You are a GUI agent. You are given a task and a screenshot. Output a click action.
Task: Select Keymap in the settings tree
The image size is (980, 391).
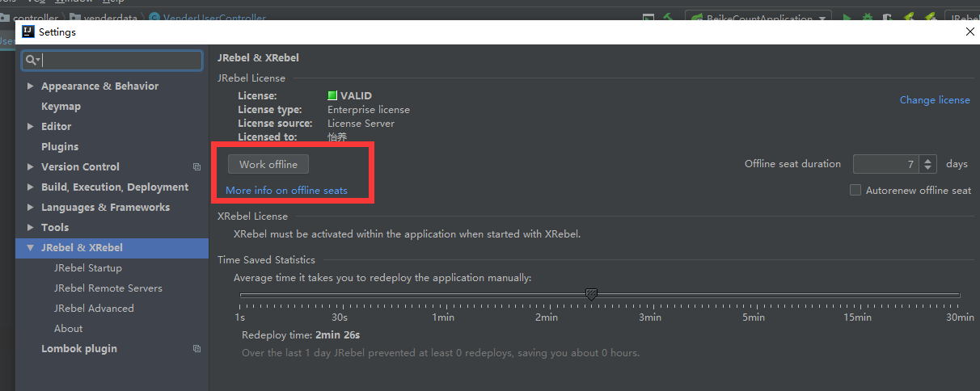[x=61, y=106]
